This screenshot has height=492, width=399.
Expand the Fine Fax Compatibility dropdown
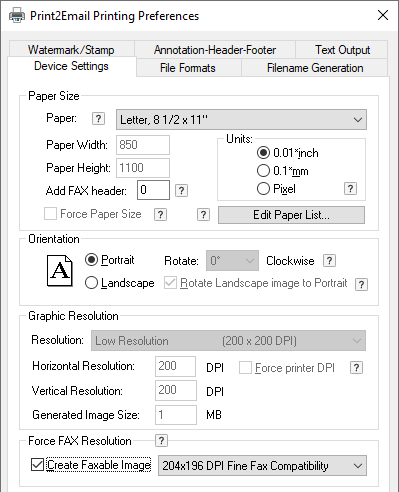click(262, 465)
